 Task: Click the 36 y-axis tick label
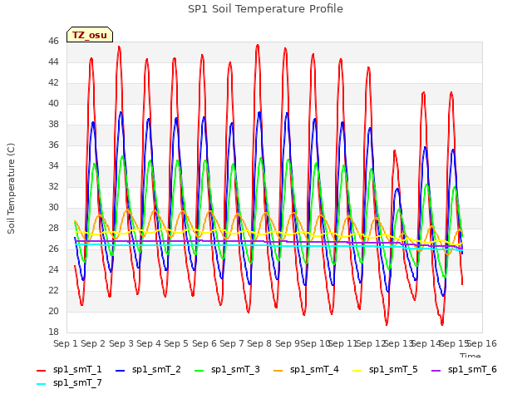[53, 145]
